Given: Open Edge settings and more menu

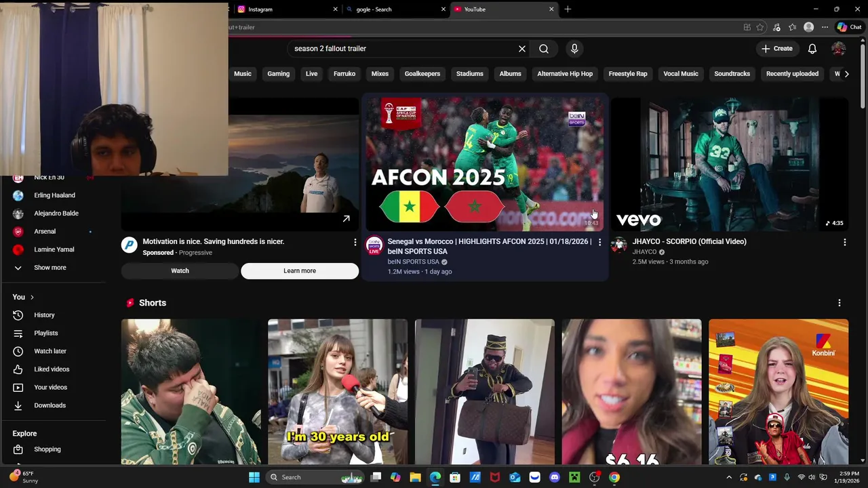Looking at the screenshot, I should pos(825,27).
